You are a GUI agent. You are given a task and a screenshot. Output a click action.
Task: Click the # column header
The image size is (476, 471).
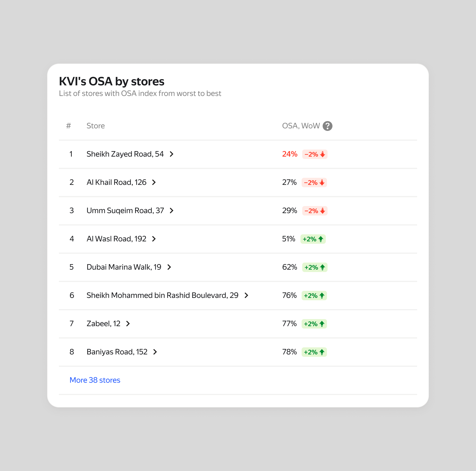click(69, 126)
